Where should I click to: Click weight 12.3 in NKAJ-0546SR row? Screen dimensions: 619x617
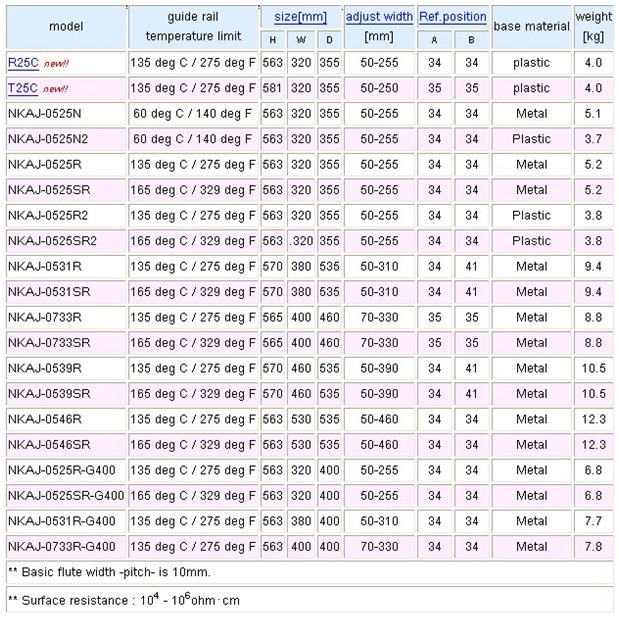[593, 444]
